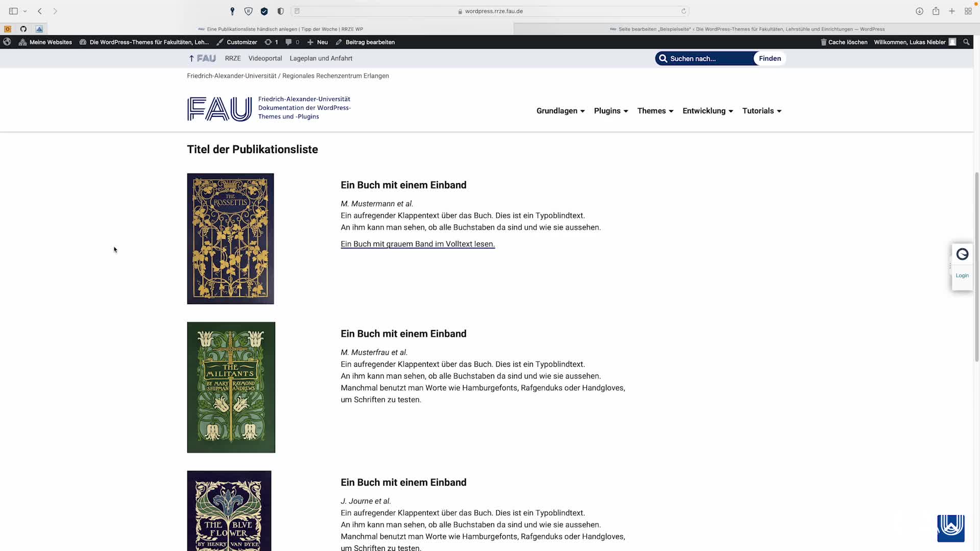Image resolution: width=980 pixels, height=551 pixels.
Task: Click the Finden search button
Action: (x=769, y=58)
